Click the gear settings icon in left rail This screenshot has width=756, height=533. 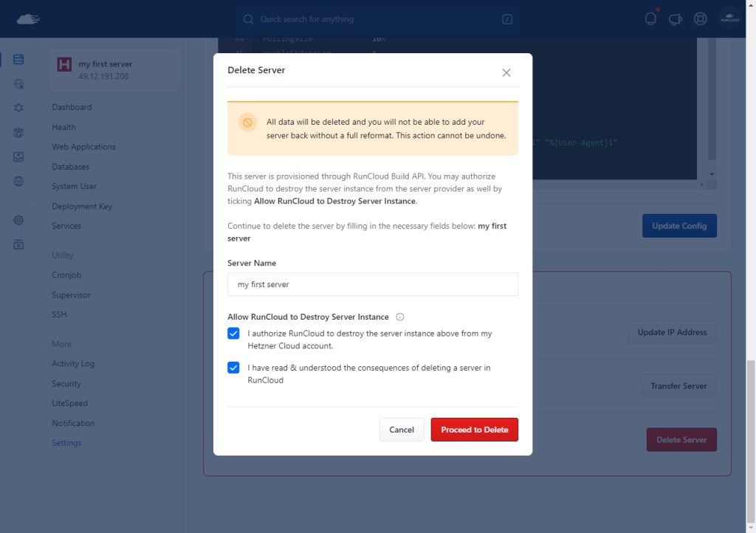(18, 220)
